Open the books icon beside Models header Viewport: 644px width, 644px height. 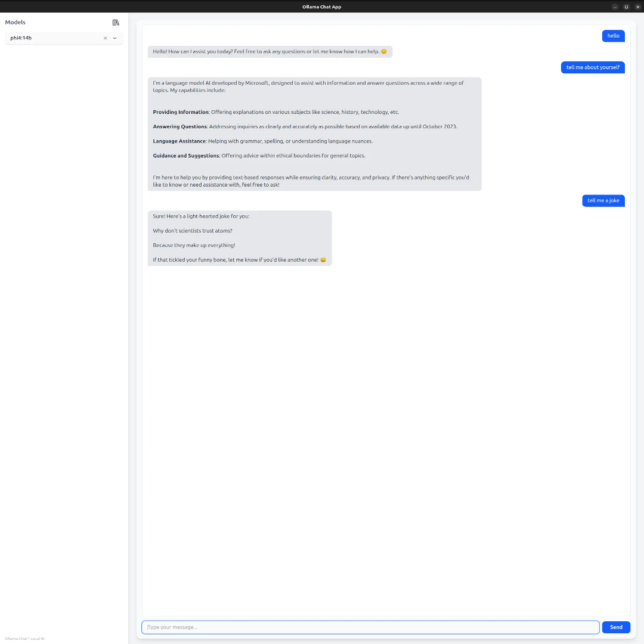point(116,22)
